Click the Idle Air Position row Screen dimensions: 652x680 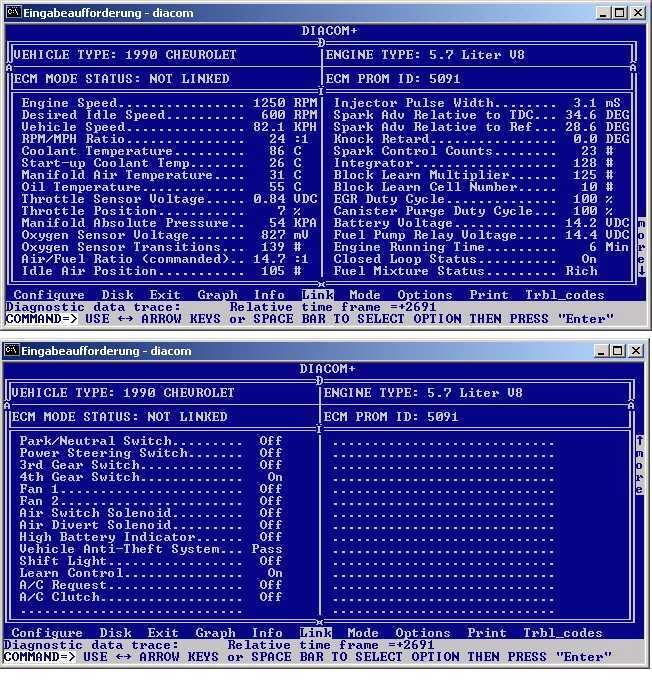[161, 271]
